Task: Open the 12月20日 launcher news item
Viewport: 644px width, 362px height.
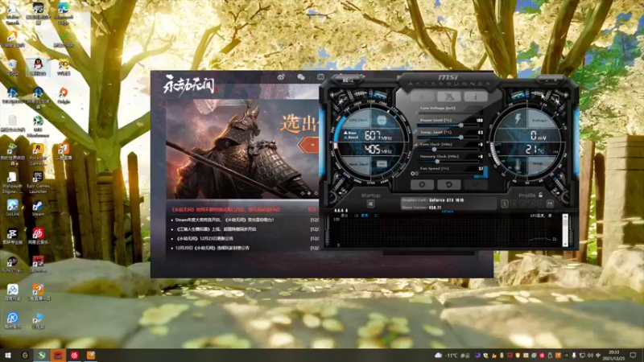Action: point(213,248)
